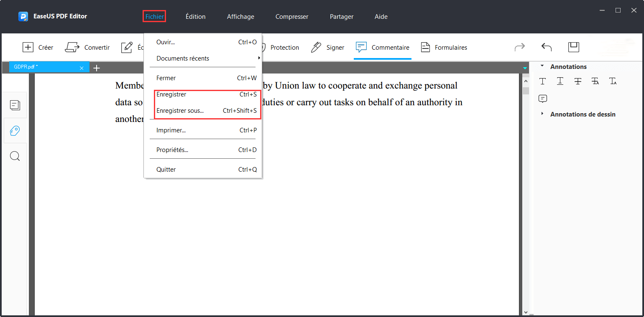Open the Édition menu
644x317 pixels.
tap(196, 17)
